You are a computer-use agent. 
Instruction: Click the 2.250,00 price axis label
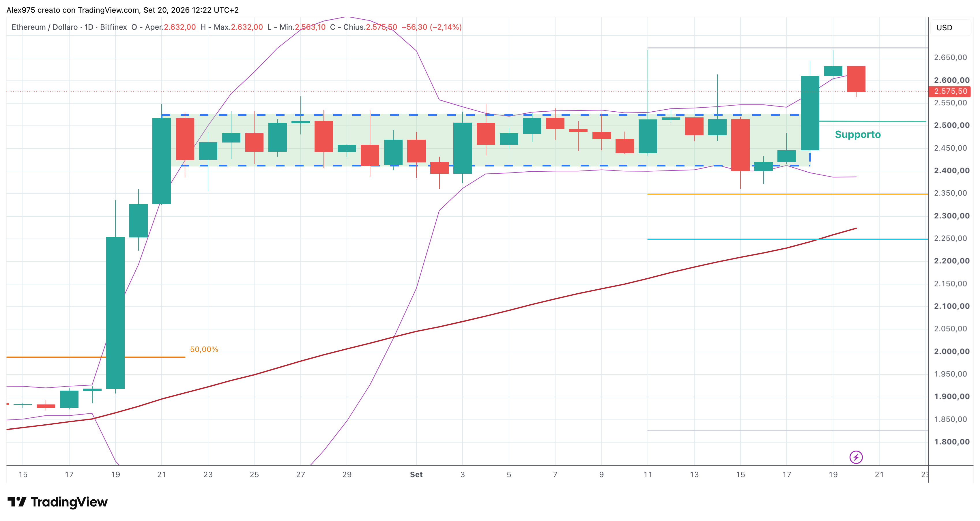pos(950,239)
